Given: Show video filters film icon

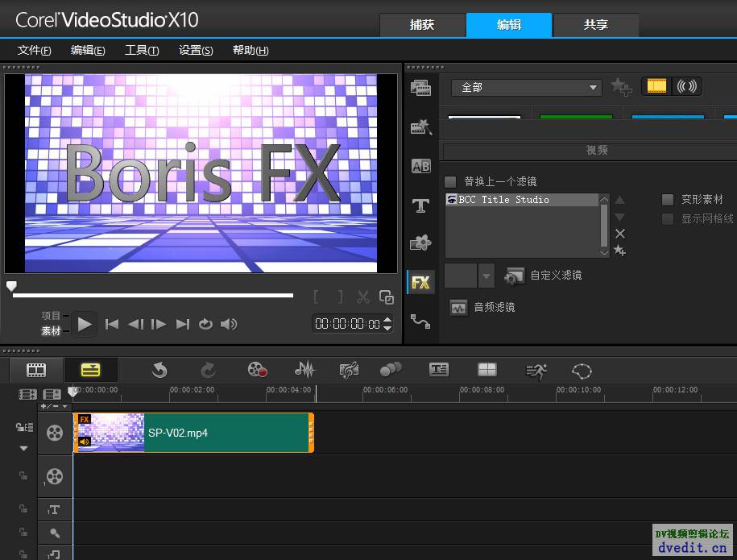Looking at the screenshot, I should click(x=656, y=86).
